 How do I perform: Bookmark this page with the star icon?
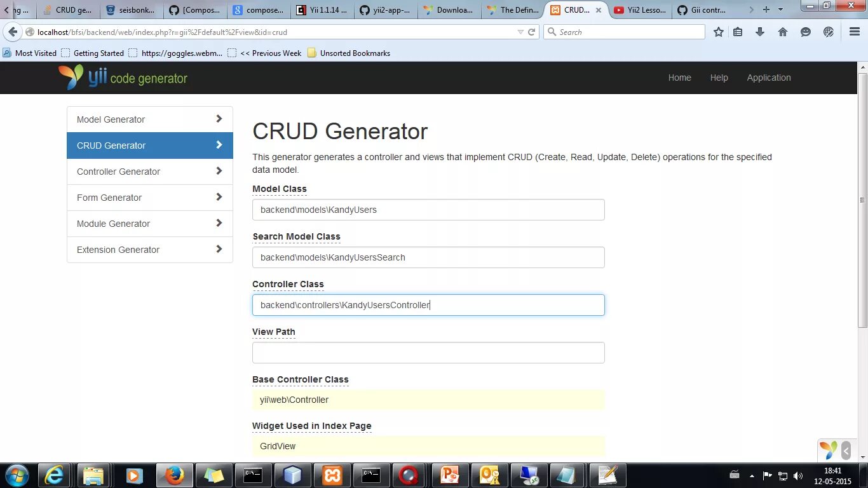[718, 32]
